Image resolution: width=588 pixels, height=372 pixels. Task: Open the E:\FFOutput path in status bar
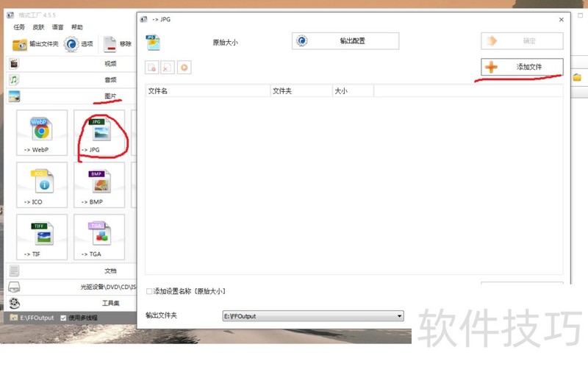tap(32, 318)
